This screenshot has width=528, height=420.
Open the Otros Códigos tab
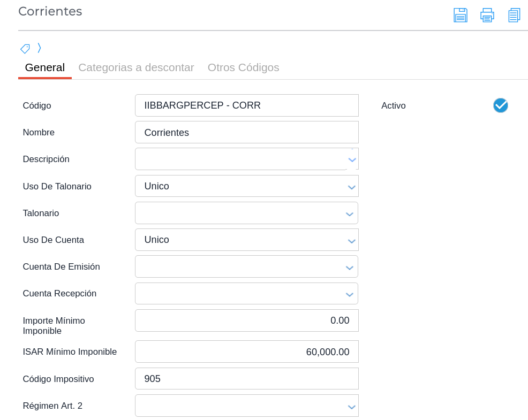[243, 67]
